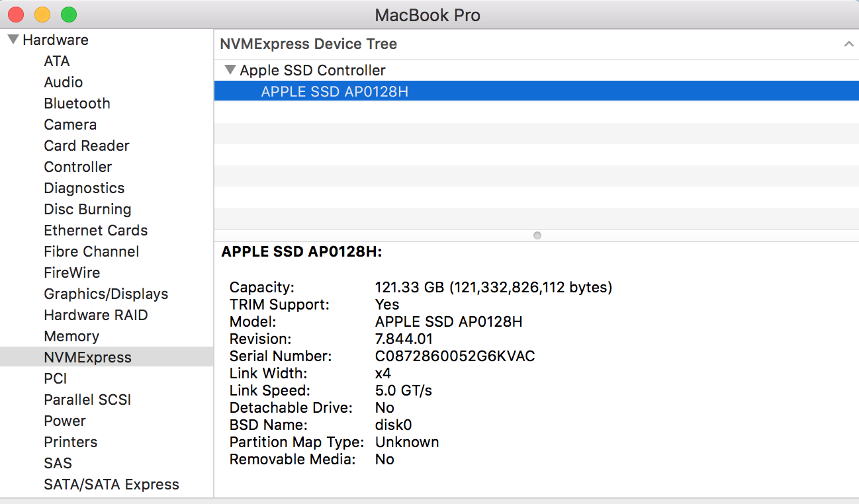Select Printers in the sidebar
The height and width of the screenshot is (504, 859).
click(71, 442)
